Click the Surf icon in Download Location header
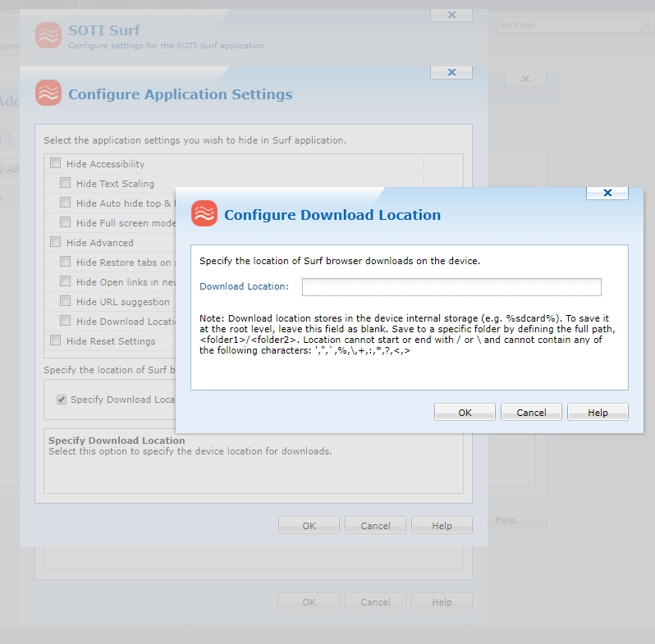655x644 pixels. point(204,213)
